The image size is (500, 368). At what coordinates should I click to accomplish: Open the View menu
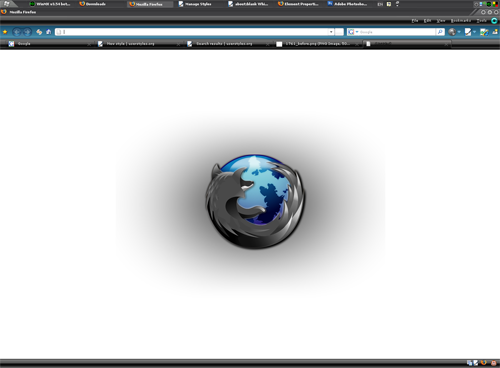[x=441, y=21]
